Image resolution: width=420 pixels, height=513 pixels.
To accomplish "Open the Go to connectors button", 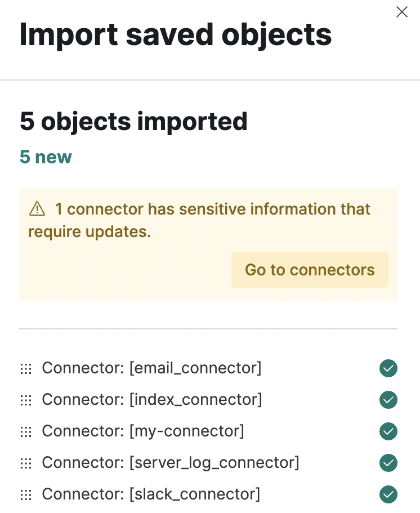I will coord(310,270).
